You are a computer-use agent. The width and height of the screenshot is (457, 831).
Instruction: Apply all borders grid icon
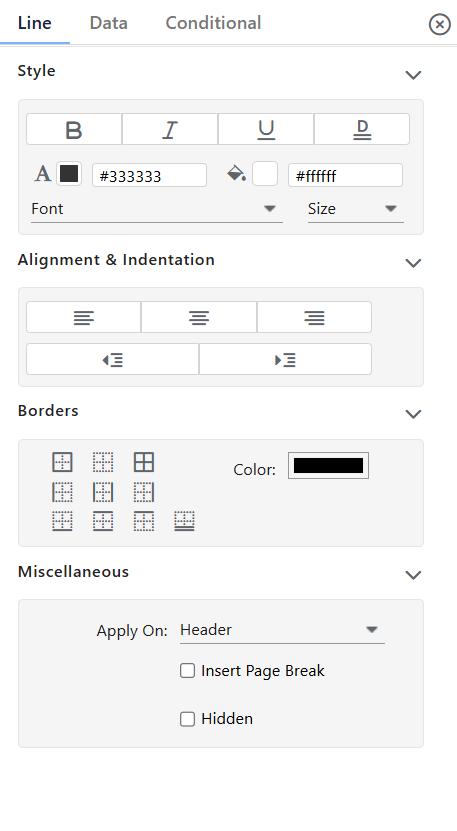[x=144, y=462]
